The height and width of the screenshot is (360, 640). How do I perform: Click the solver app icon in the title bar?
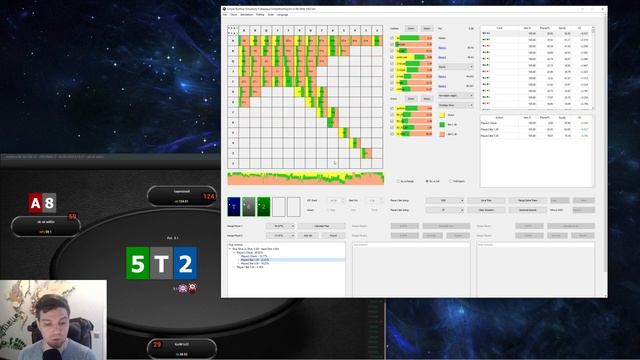click(224, 9)
